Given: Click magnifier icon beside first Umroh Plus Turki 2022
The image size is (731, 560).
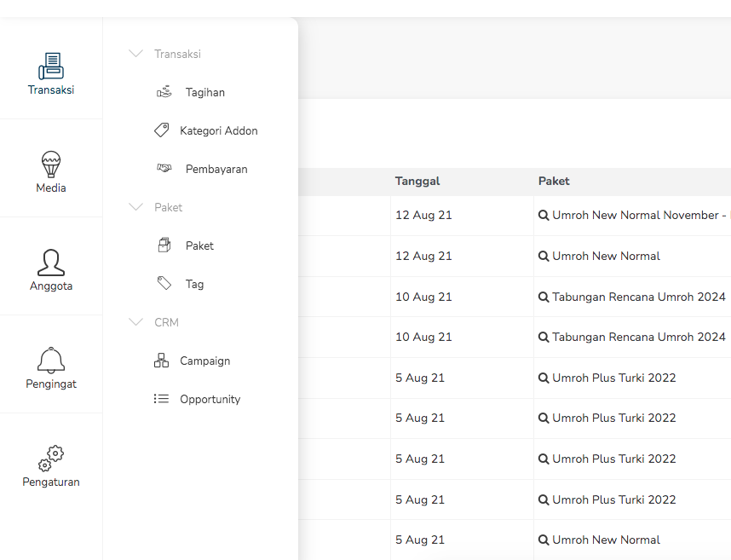Looking at the screenshot, I should point(544,378).
